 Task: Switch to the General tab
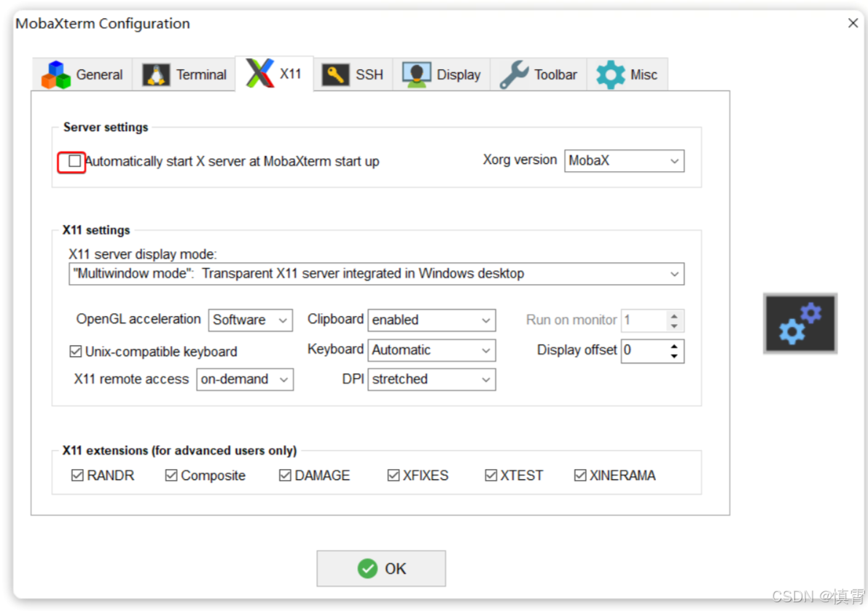[82, 75]
